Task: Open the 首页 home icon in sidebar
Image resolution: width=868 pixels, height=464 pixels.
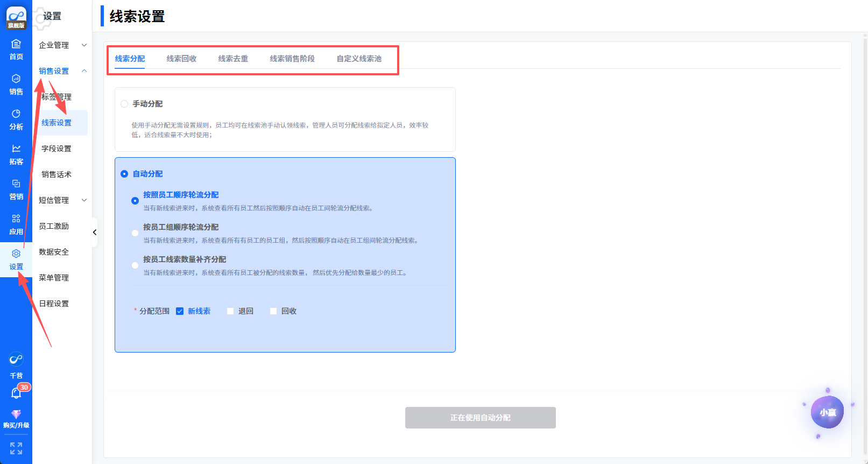Action: point(16,44)
